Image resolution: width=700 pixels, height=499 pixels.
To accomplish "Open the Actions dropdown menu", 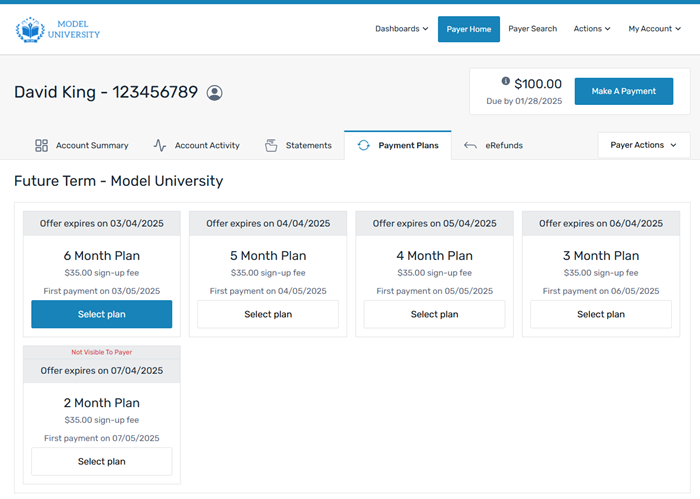I will click(591, 29).
